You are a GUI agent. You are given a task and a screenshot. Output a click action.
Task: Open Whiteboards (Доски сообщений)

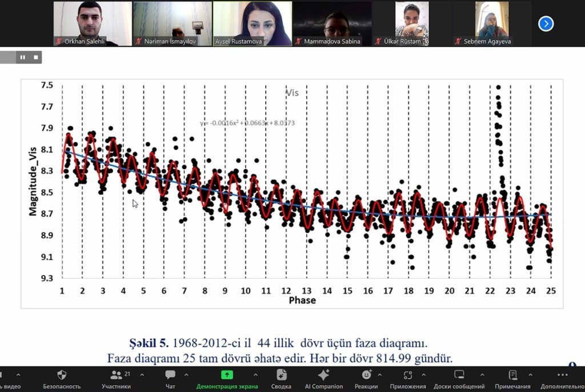(459, 375)
